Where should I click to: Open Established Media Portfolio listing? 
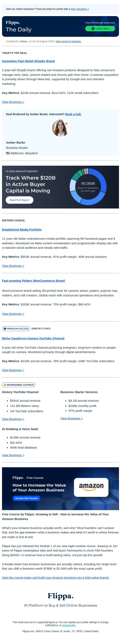pyautogui.click(x=22, y=229)
